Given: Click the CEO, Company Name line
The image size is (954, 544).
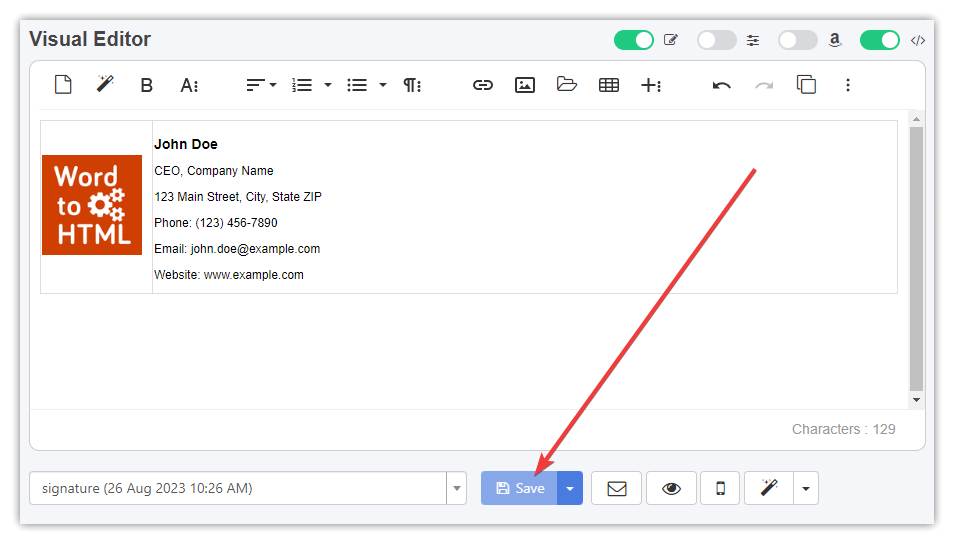Looking at the screenshot, I should pyautogui.click(x=214, y=171).
